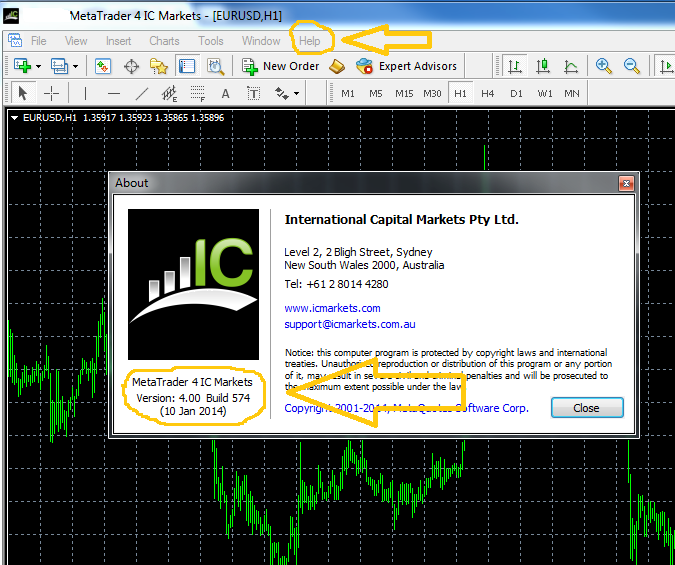Select the crosshair tool

[51, 93]
